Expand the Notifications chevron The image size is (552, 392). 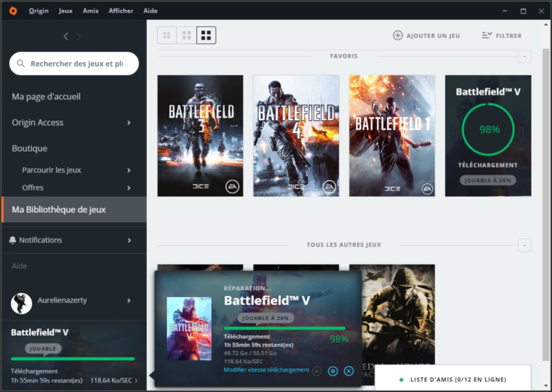click(x=129, y=240)
